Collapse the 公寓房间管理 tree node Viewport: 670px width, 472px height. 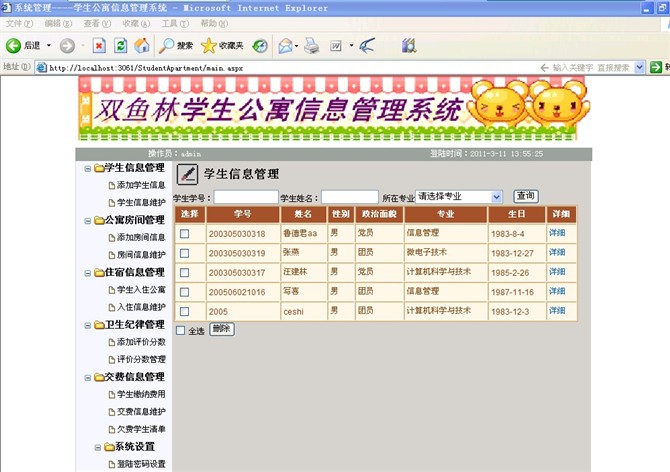tap(88, 221)
